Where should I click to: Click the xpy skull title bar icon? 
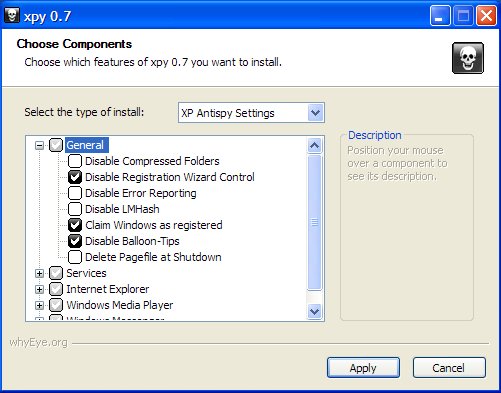click(12, 15)
